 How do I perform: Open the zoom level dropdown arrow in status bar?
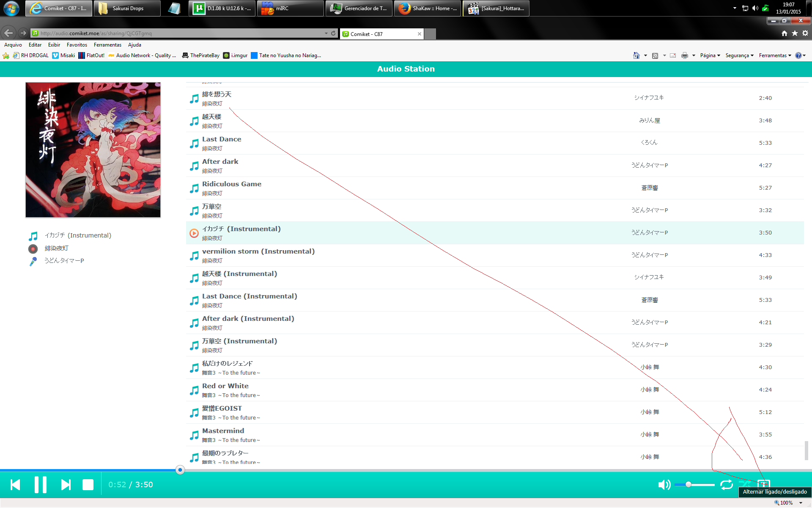coord(801,503)
